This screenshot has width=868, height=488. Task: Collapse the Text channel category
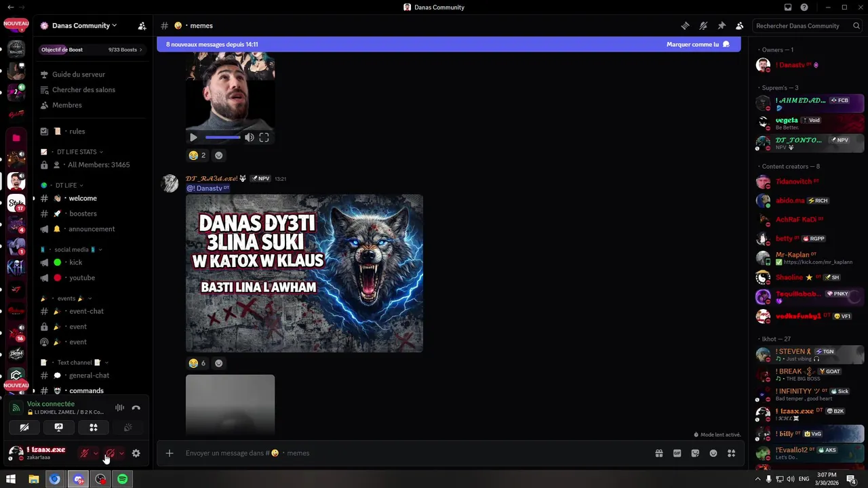click(75, 363)
